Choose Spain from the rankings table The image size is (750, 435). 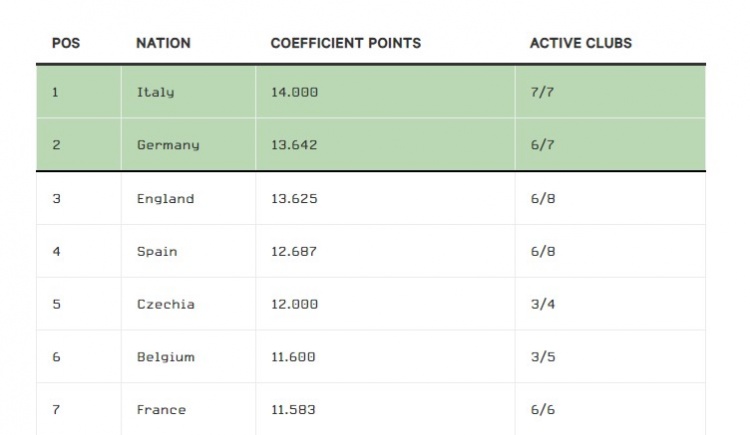[x=157, y=252]
